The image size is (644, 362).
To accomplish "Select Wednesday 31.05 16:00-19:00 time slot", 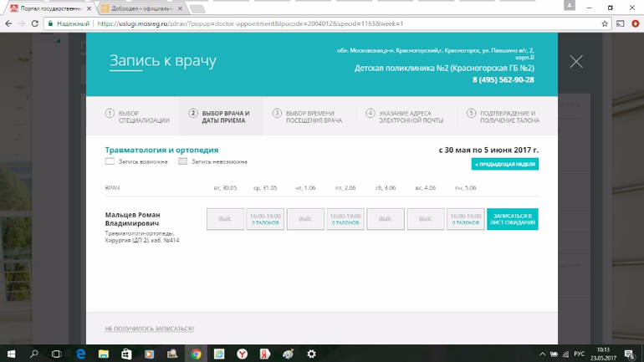I will [265, 219].
